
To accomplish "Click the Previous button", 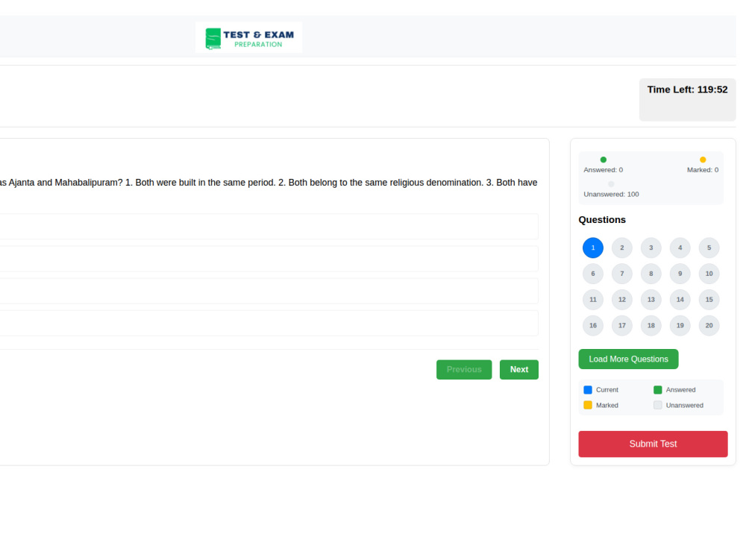I will click(x=464, y=369).
